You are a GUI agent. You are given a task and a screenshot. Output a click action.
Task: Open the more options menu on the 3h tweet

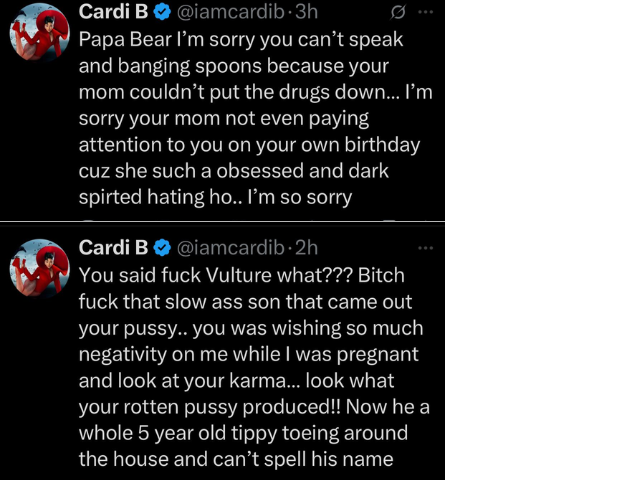427,13
